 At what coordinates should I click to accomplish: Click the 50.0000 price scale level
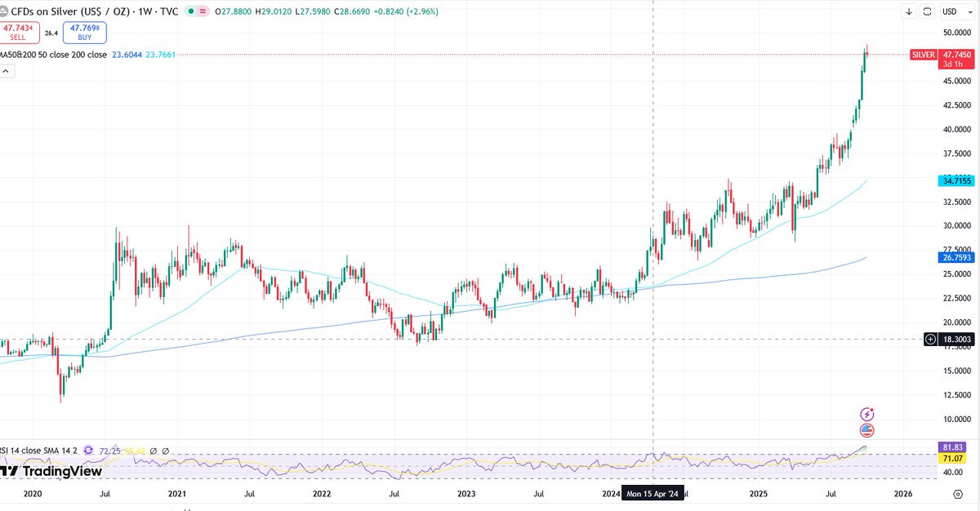[956, 33]
